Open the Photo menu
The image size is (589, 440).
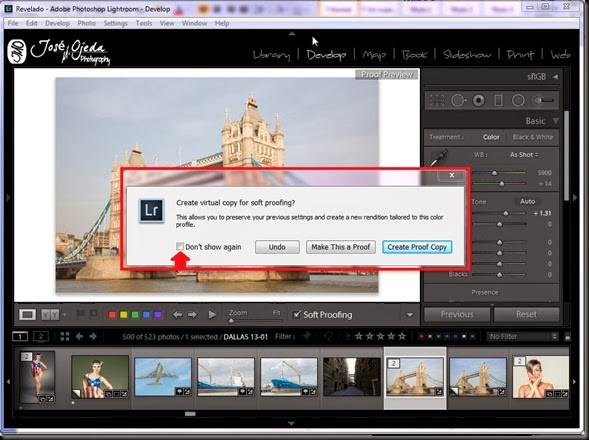click(x=87, y=23)
